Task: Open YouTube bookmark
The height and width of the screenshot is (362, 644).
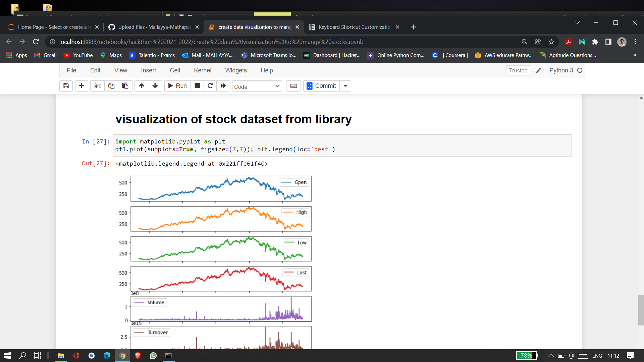Action: pos(78,55)
